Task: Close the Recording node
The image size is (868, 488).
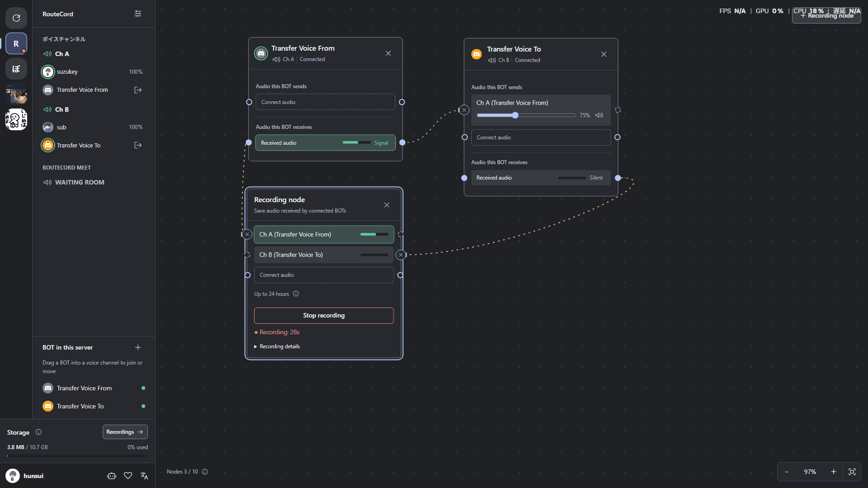Action: click(x=387, y=205)
